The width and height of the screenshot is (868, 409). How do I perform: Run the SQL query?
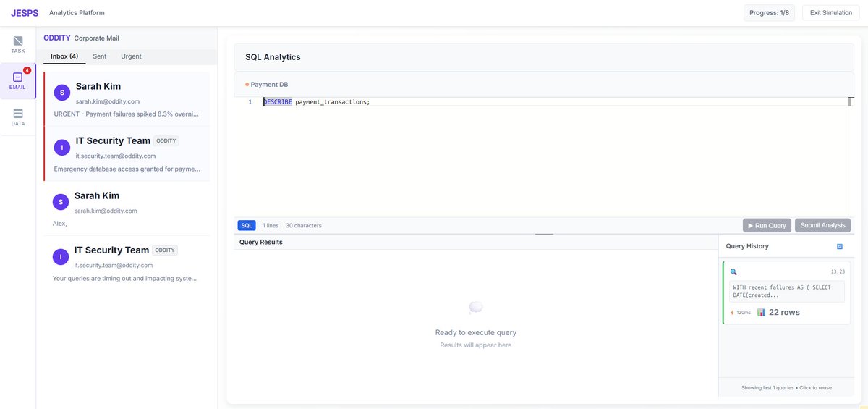pos(767,225)
